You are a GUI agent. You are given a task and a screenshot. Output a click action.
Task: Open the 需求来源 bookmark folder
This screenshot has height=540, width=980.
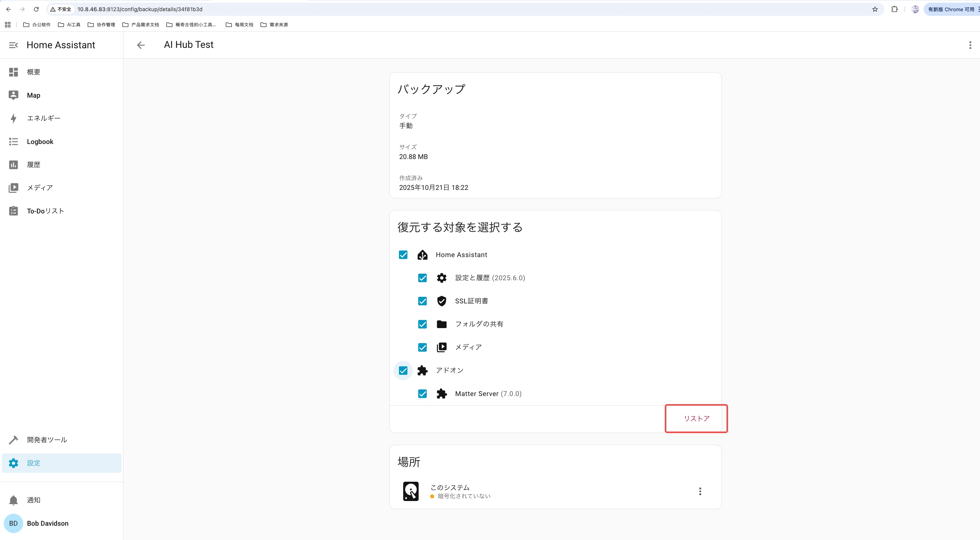(274, 25)
